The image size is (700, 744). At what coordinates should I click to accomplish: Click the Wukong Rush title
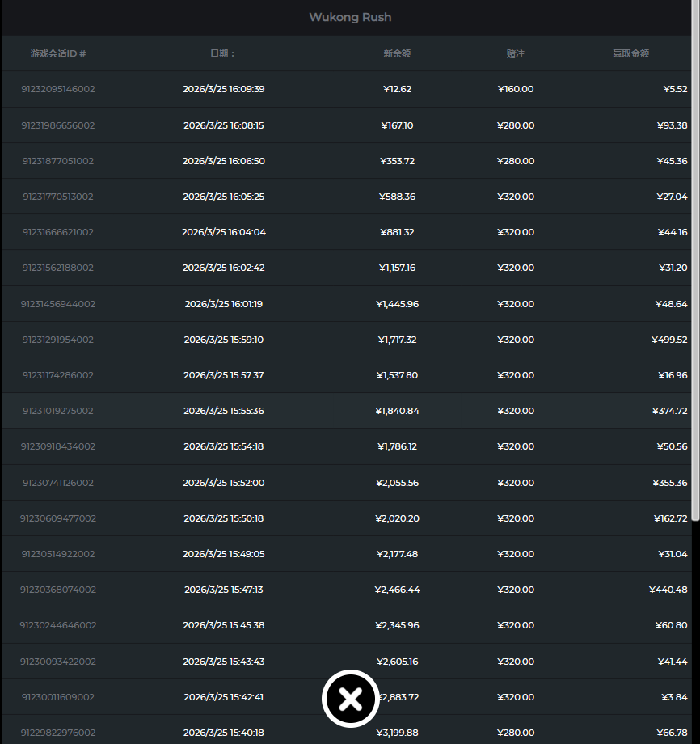350,17
